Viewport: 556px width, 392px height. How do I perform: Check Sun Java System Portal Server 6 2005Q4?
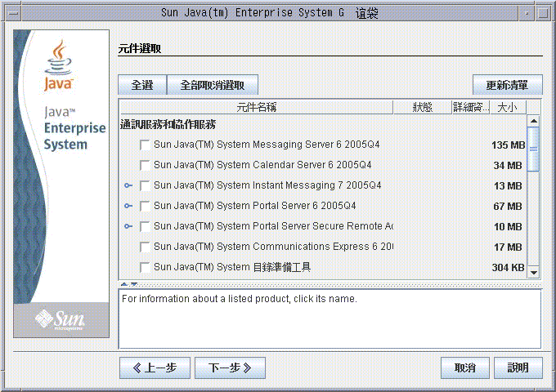click(x=145, y=206)
